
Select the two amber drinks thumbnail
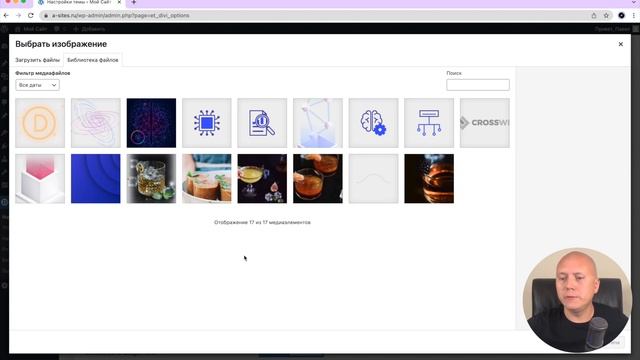coord(318,178)
